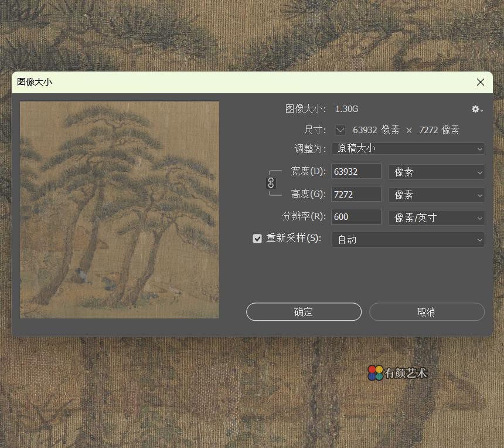Viewport: 504px width, 448px height.
Task: Cancel with the 取消 button
Action: click(x=427, y=311)
